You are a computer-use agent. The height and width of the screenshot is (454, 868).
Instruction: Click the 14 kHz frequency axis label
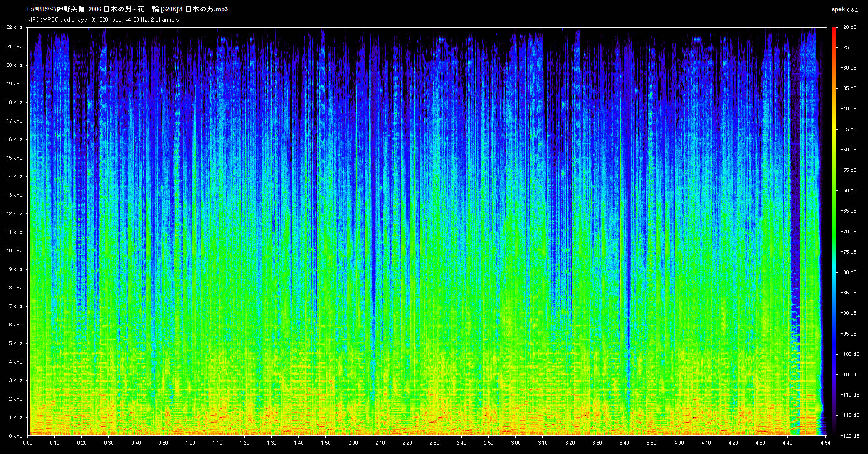coord(14,176)
